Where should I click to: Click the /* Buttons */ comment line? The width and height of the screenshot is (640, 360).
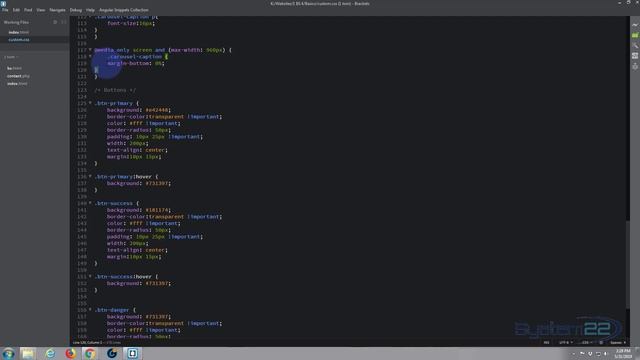[116, 90]
